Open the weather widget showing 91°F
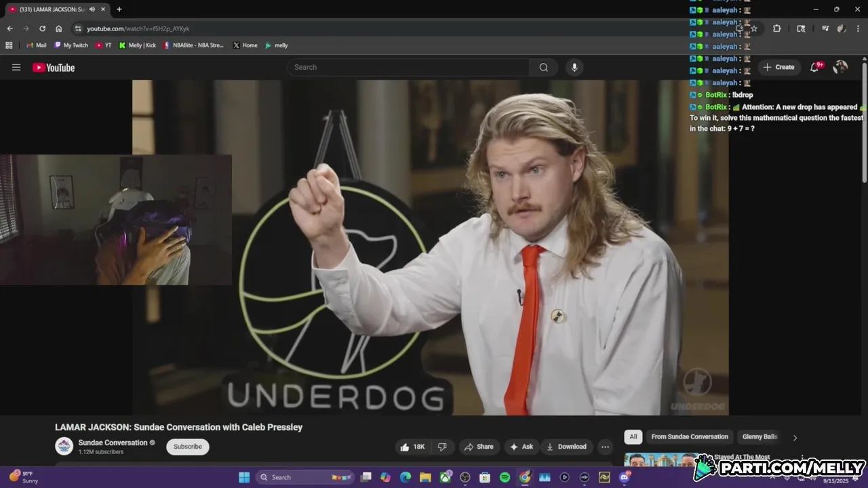Screen dimensions: 868x488 pyautogui.click(x=23, y=477)
